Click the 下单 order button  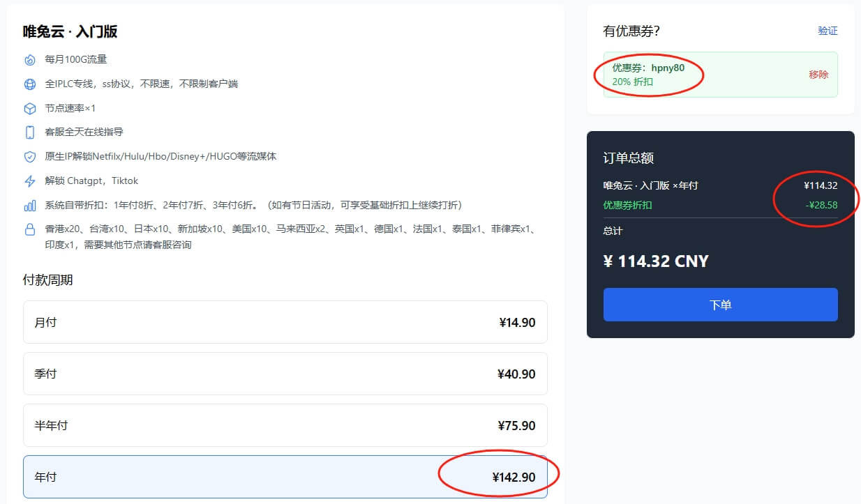[720, 305]
